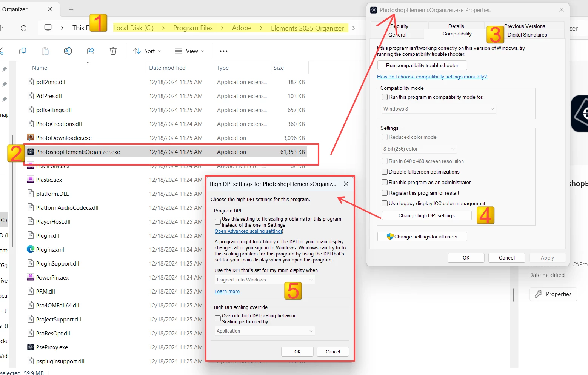Screen dimensions: 588x375
Task: Click the PhotoshopElementsOrganizer.exe file icon
Action: 31,152
